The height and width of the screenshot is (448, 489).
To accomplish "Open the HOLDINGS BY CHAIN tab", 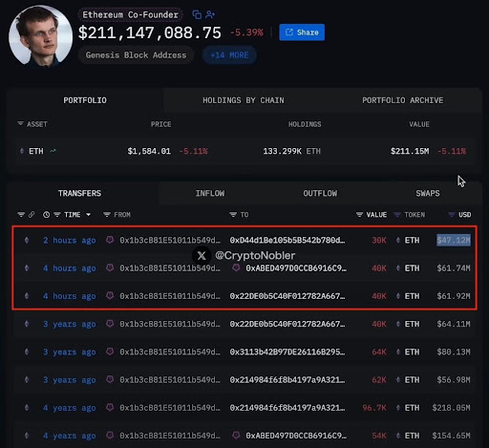I will 244,100.
